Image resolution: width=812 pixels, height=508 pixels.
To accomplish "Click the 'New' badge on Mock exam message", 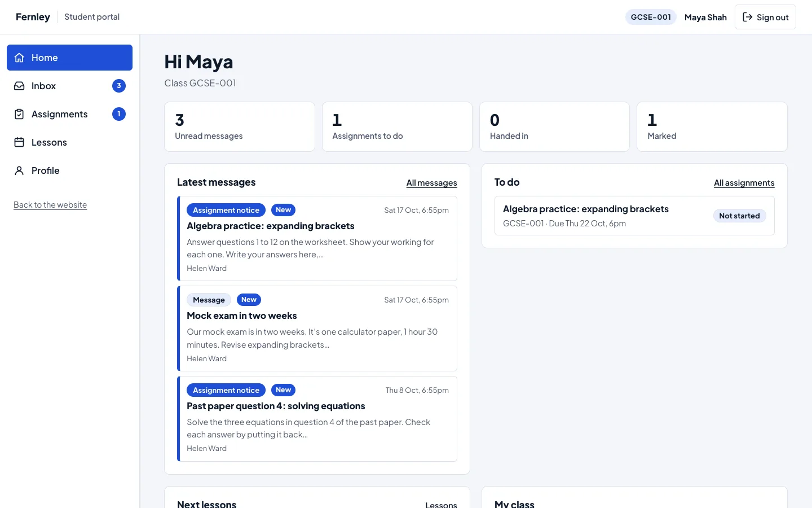I will 249,300.
